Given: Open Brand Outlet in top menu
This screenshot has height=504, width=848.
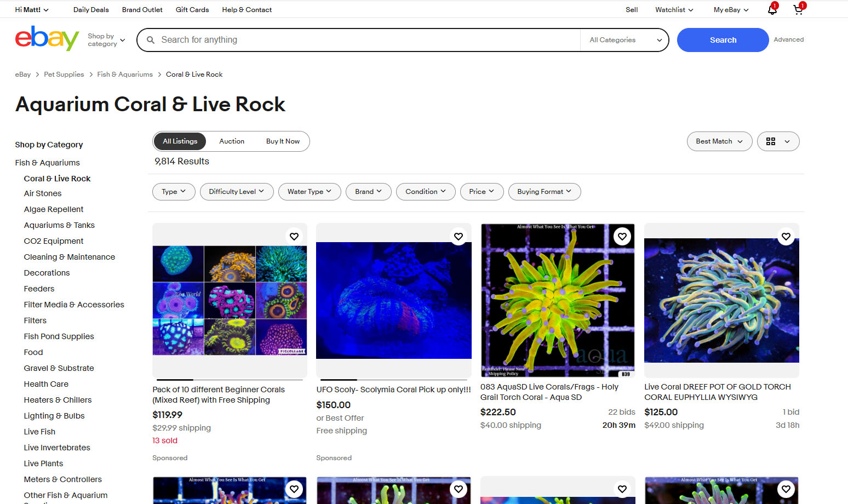Looking at the screenshot, I should [x=142, y=10].
